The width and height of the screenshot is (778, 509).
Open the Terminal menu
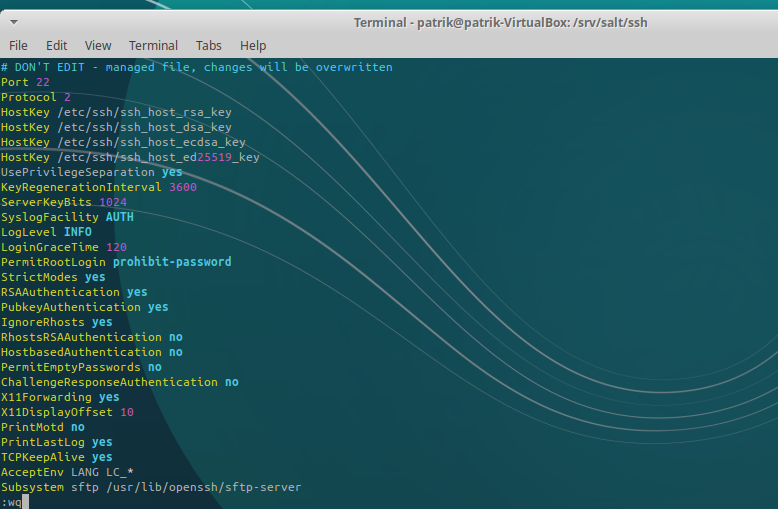coord(153,45)
